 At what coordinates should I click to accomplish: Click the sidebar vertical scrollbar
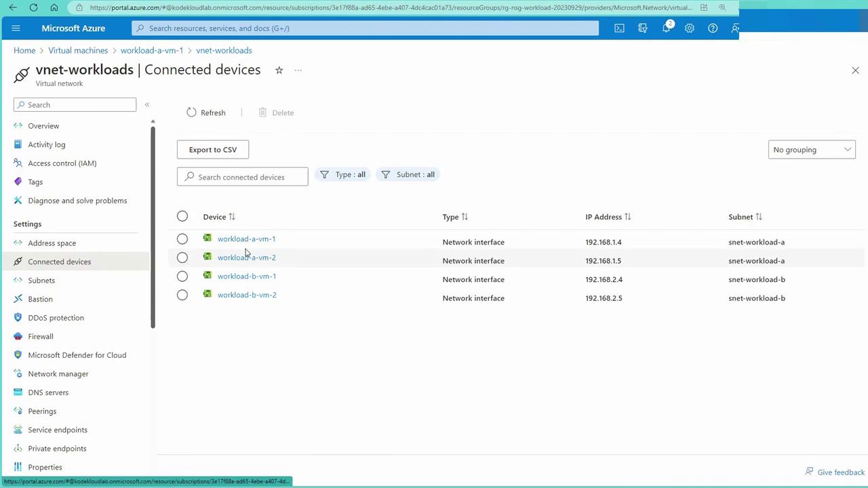[x=153, y=224]
